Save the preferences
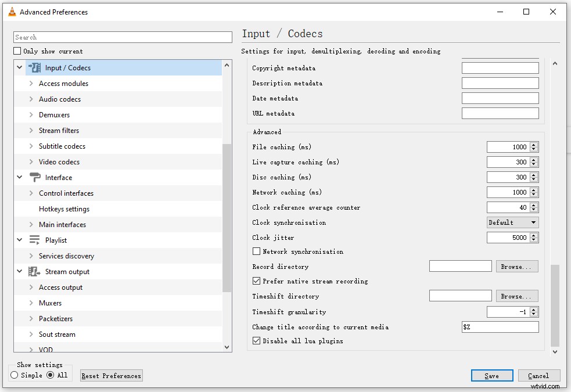Screen dimensions: 571x392 click(x=491, y=376)
